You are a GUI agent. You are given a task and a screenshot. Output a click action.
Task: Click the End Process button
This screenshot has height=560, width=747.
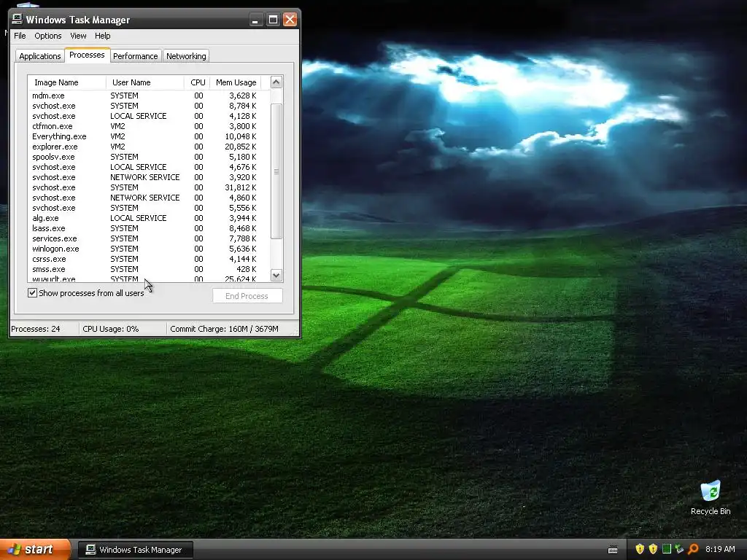tap(247, 296)
